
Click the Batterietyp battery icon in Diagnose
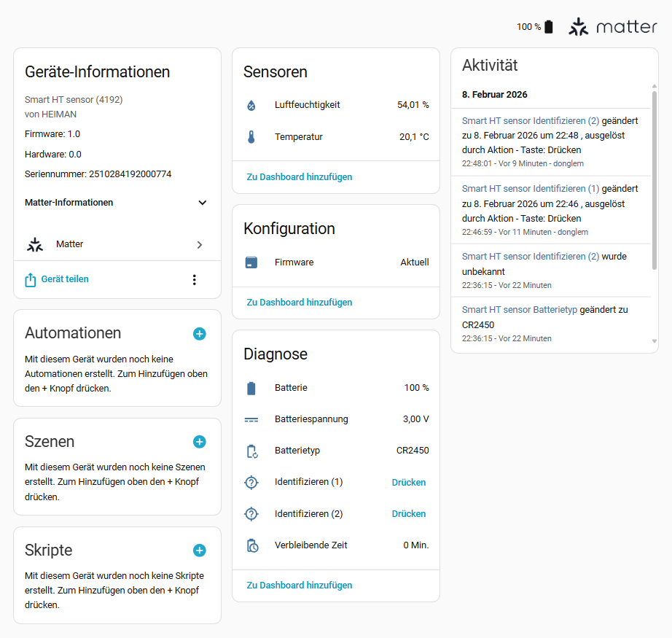tap(251, 450)
